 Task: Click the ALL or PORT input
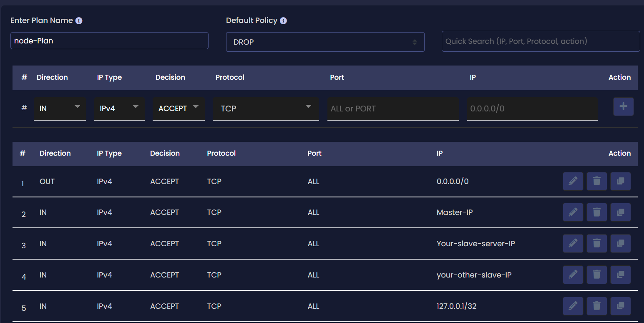click(x=393, y=109)
